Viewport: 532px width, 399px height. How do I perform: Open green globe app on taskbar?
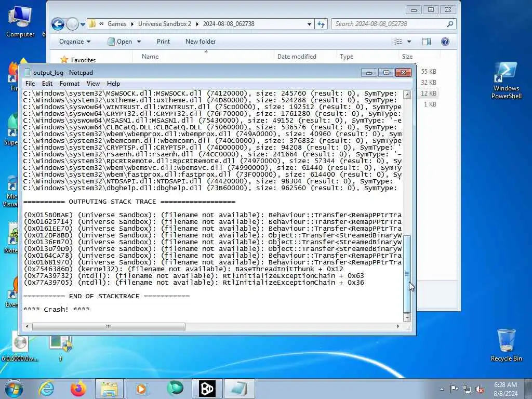(175, 389)
